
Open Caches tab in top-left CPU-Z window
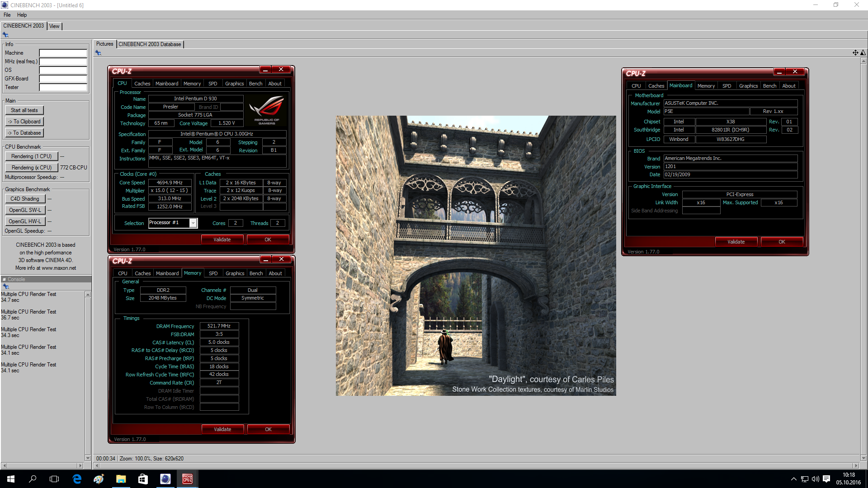point(142,84)
